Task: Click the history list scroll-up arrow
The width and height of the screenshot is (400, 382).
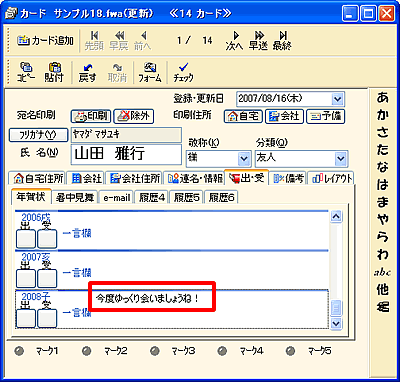Action: [336, 217]
